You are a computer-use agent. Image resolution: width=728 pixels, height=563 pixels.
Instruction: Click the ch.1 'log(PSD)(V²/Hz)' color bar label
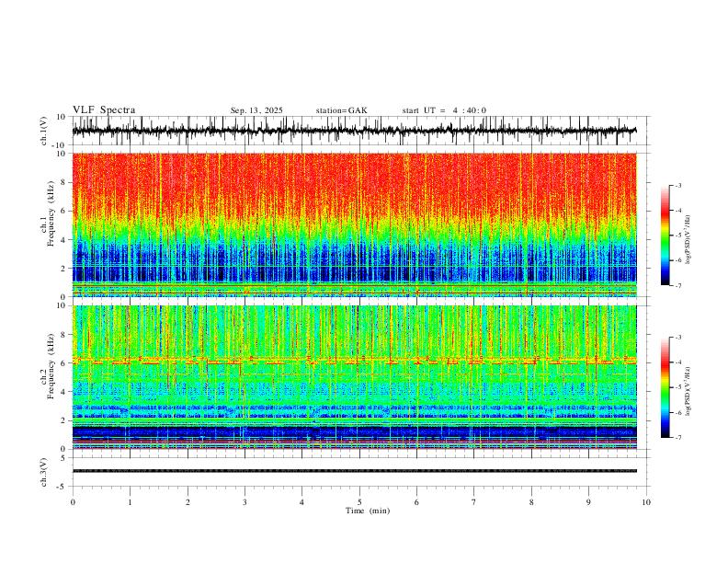click(x=688, y=240)
